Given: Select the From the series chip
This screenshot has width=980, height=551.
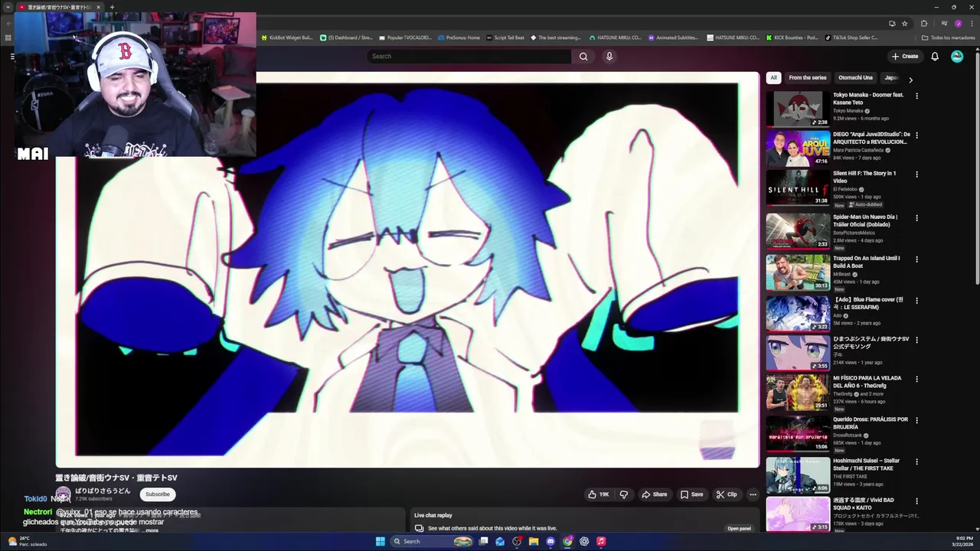Looking at the screenshot, I should 807,77.
